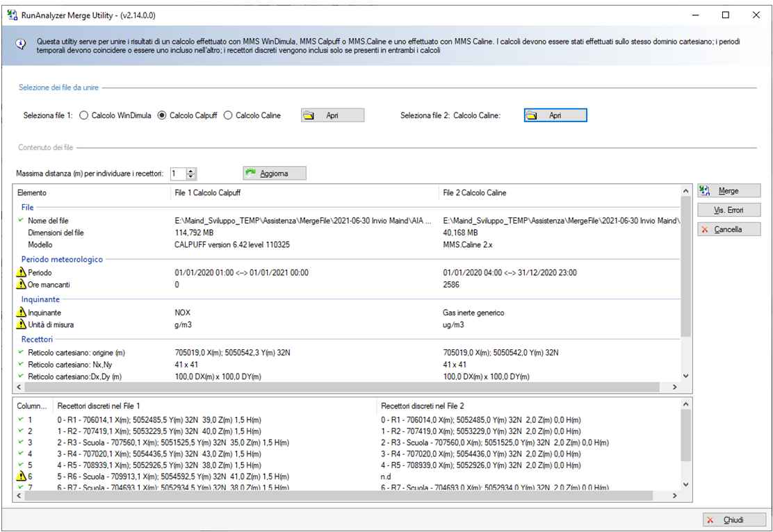Click scroll-up arrow of receptors list
The height and width of the screenshot is (532, 773).
[685, 404]
